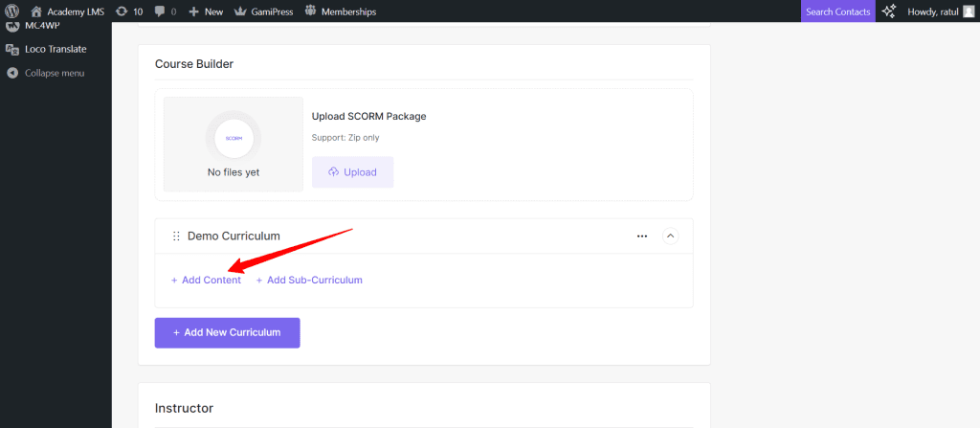Screen dimensions: 980x428
Task: Open the comments bubble icon
Action: (x=159, y=11)
